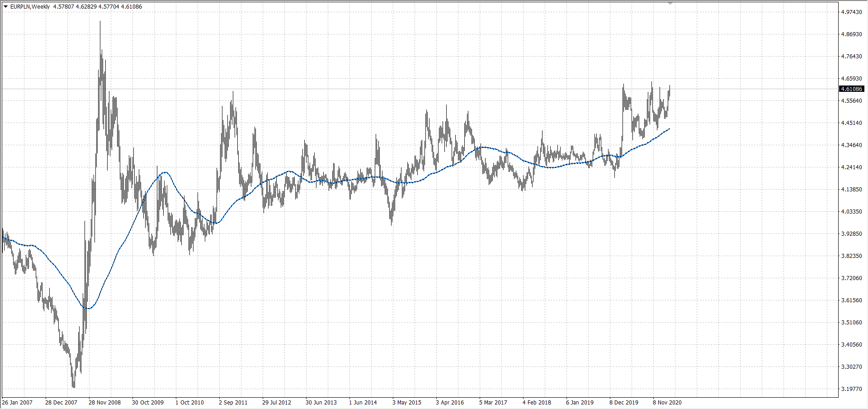
Task: Click the 3.82350 price axis label
Action: (x=851, y=256)
